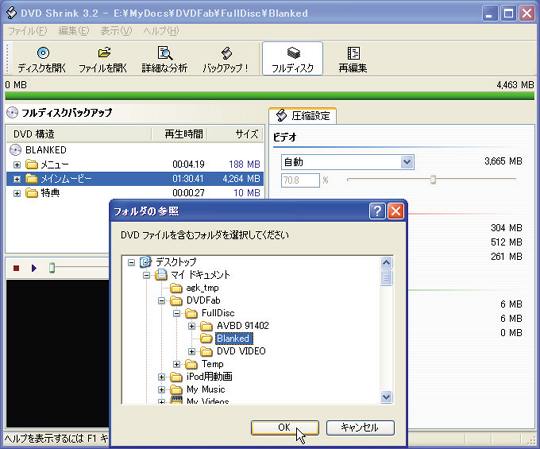
Task: Expand the Temp folder node
Action: (x=177, y=364)
